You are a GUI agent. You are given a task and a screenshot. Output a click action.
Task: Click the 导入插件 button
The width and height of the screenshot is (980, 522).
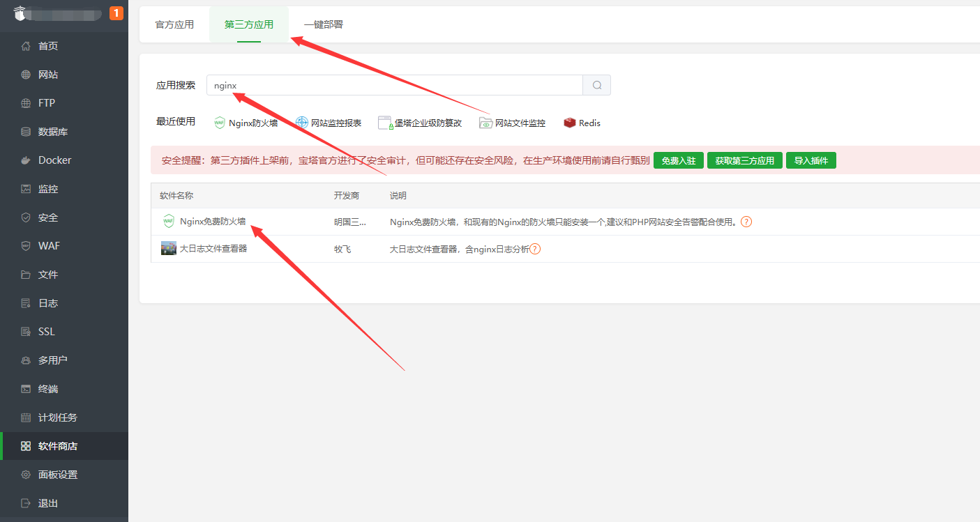point(811,160)
